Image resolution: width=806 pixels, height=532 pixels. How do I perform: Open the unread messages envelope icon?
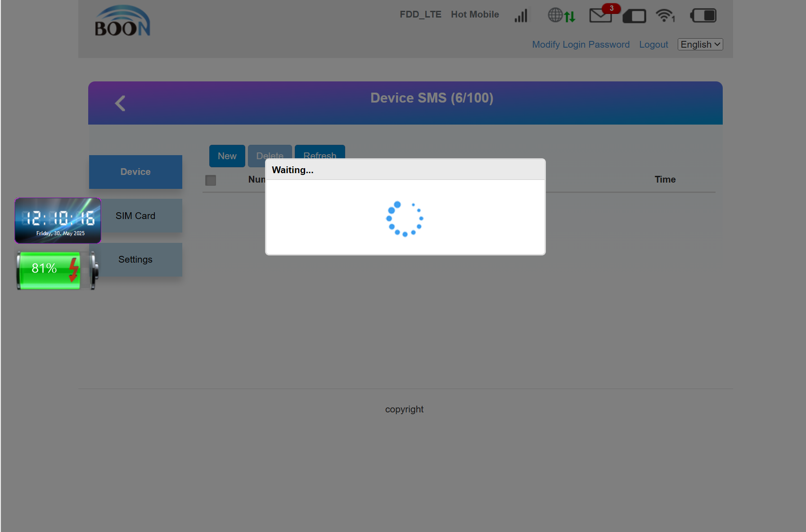[601, 16]
